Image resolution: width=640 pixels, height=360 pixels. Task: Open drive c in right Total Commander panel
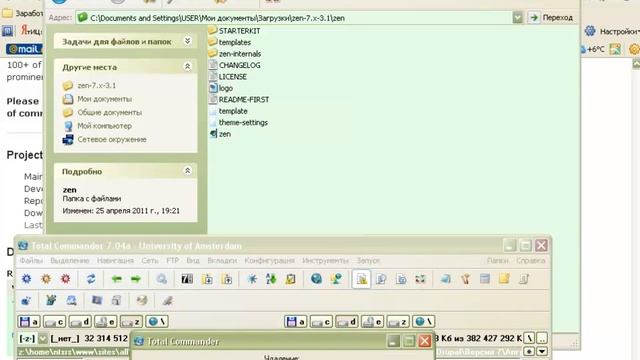(x=321, y=322)
